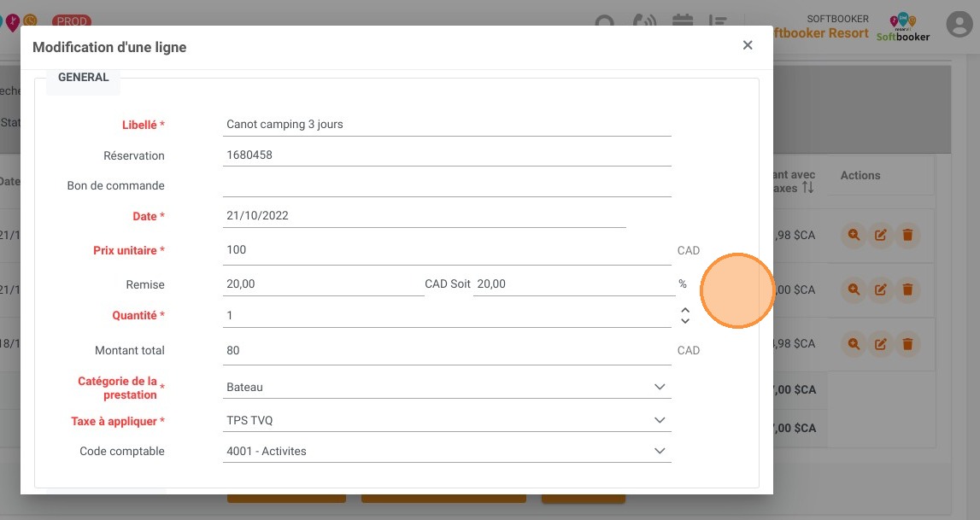Click the phone call icon in top bar

pyautogui.click(x=644, y=22)
